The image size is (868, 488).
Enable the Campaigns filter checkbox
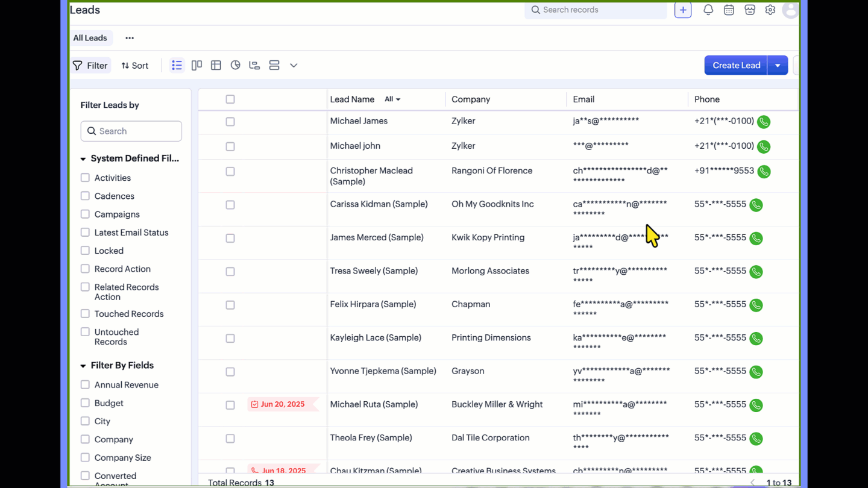click(x=85, y=214)
